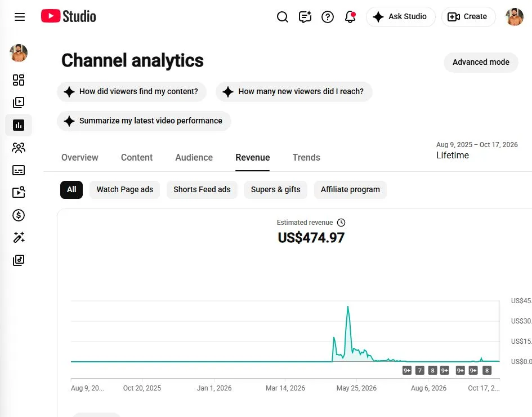Click the YouTube Studio logo
This screenshot has height=417, width=532.
(x=69, y=16)
